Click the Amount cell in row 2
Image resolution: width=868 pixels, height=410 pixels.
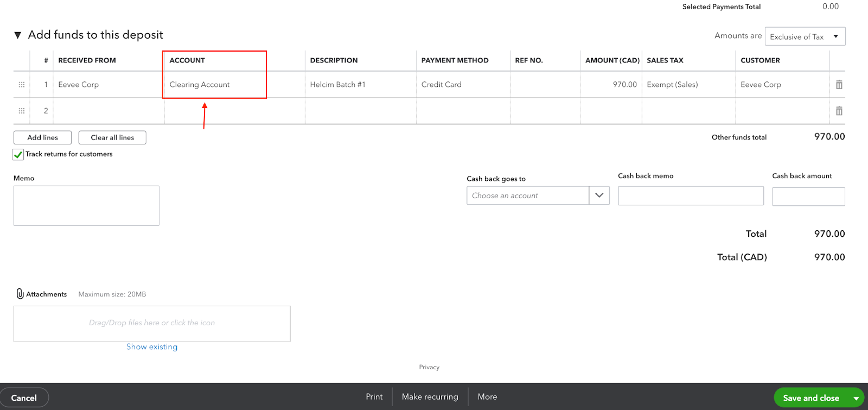click(611, 111)
